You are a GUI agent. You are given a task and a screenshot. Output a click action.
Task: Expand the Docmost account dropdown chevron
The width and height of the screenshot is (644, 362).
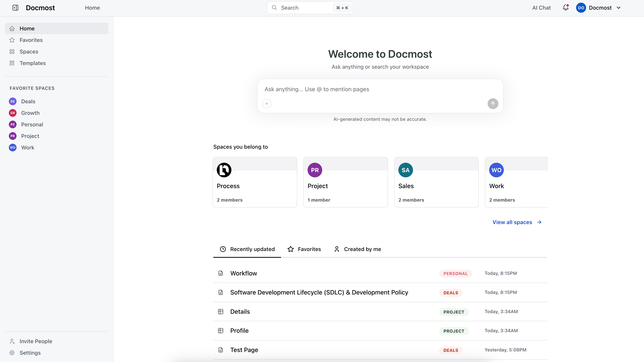tap(619, 8)
